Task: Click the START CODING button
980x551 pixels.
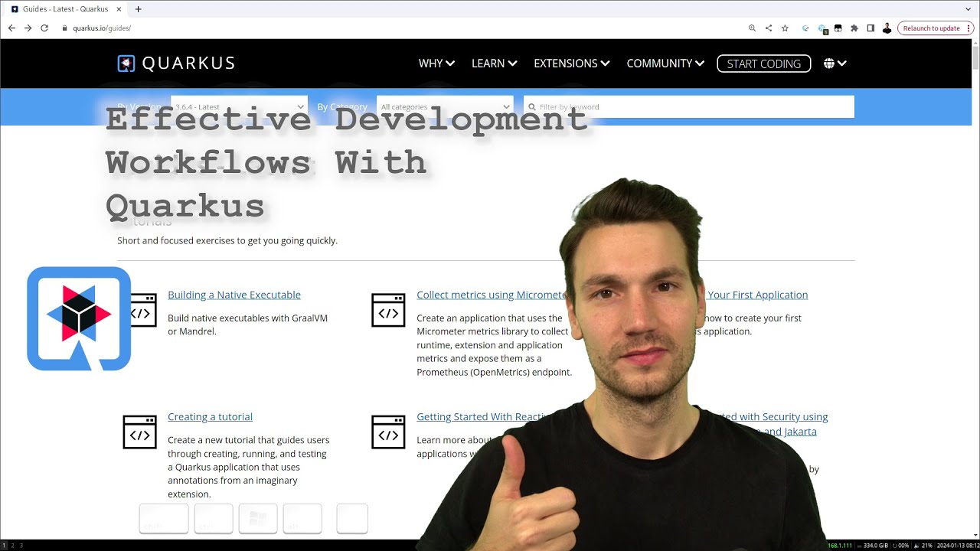Action: point(764,64)
